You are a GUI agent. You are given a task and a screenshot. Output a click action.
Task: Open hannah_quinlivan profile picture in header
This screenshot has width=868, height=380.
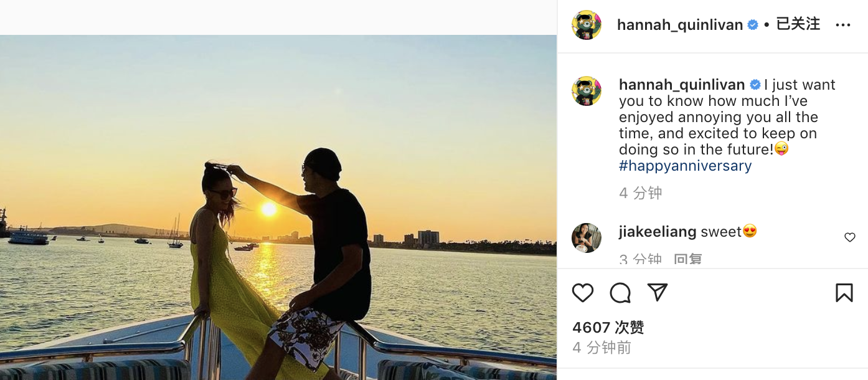point(587,25)
